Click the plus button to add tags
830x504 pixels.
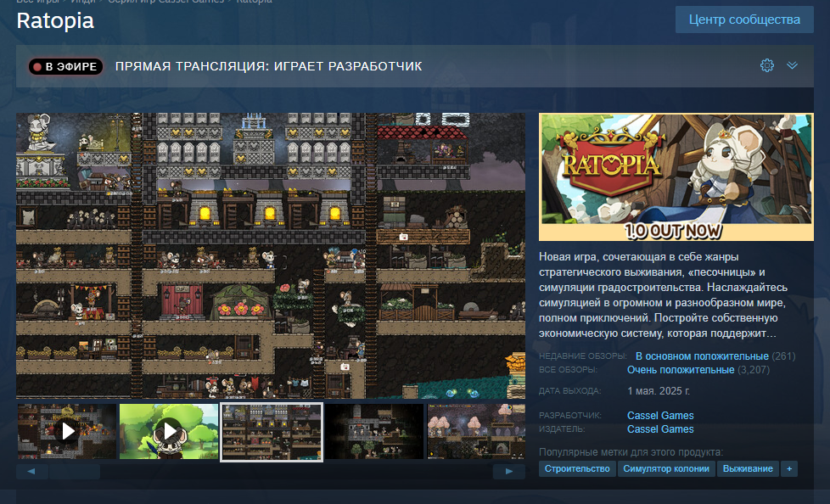pos(789,468)
